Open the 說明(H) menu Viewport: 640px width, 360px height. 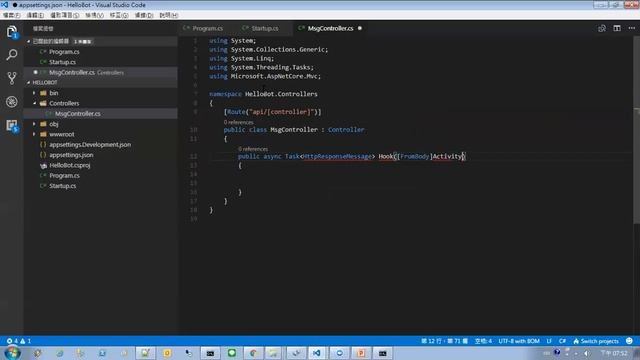click(x=169, y=15)
